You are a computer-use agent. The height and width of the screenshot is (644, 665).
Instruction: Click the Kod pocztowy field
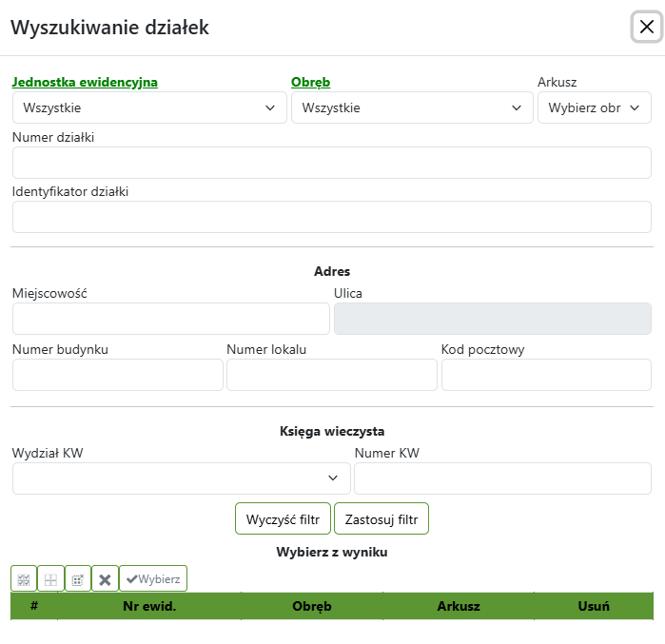pyautogui.click(x=545, y=375)
